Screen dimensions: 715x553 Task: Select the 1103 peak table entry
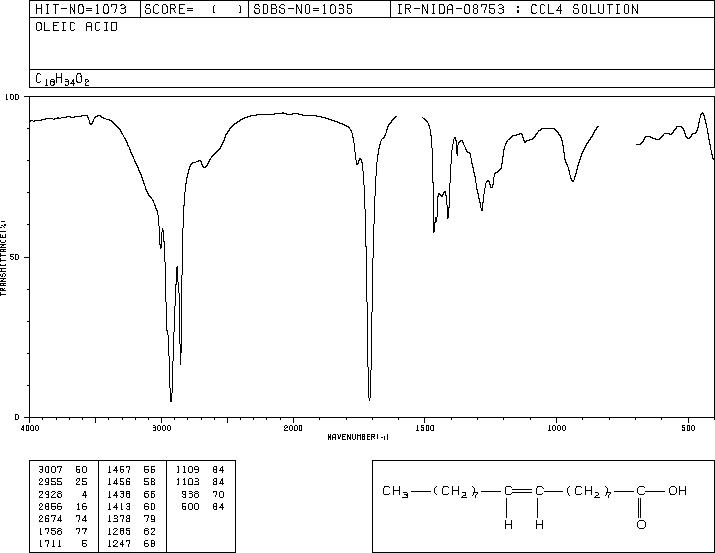coord(200,482)
